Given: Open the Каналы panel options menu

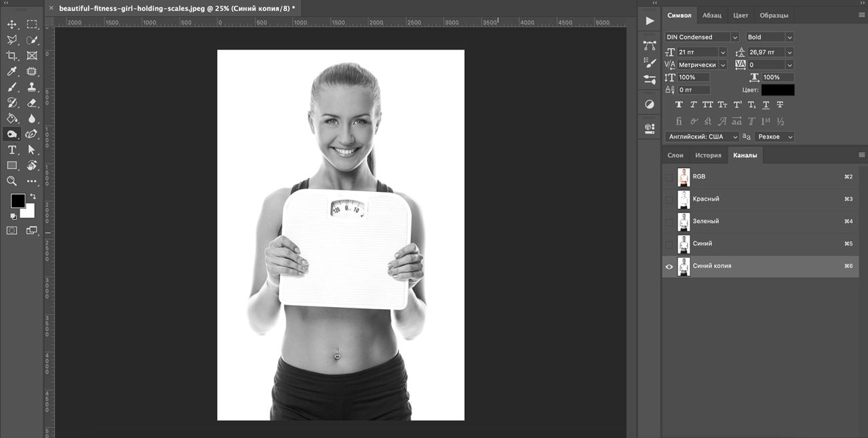Looking at the screenshot, I should click(862, 155).
